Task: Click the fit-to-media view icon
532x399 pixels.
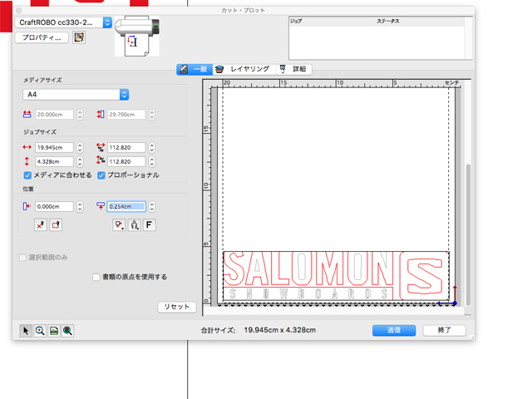Action: [54, 330]
